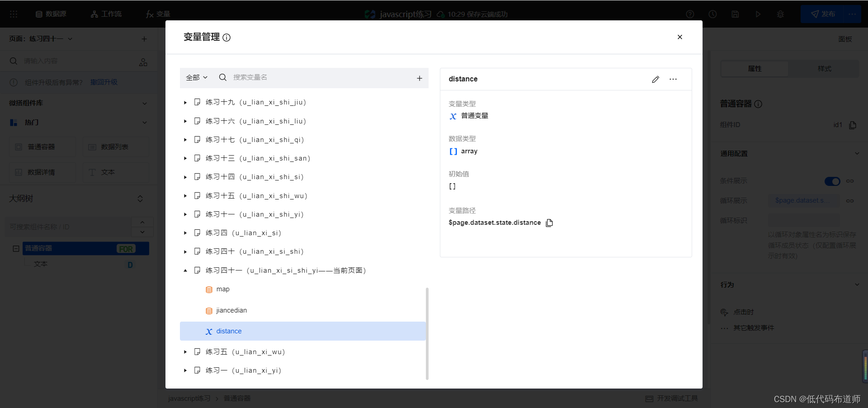Viewport: 868px width, 408px height.
Task: Add new page with plus icon
Action: click(x=144, y=39)
